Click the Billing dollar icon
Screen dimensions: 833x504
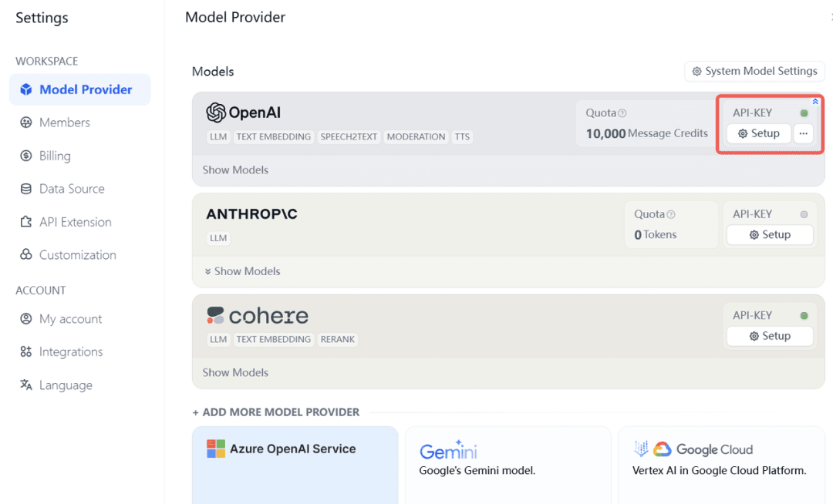(x=26, y=156)
